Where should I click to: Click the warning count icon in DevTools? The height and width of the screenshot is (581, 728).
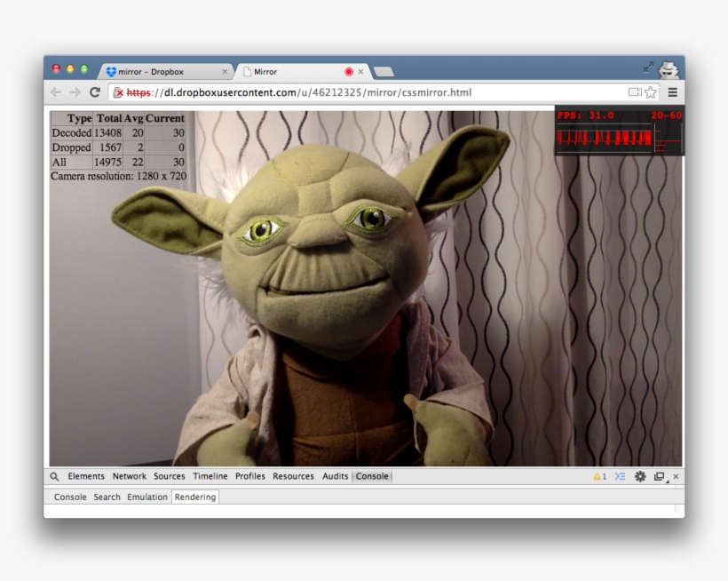coord(600,476)
